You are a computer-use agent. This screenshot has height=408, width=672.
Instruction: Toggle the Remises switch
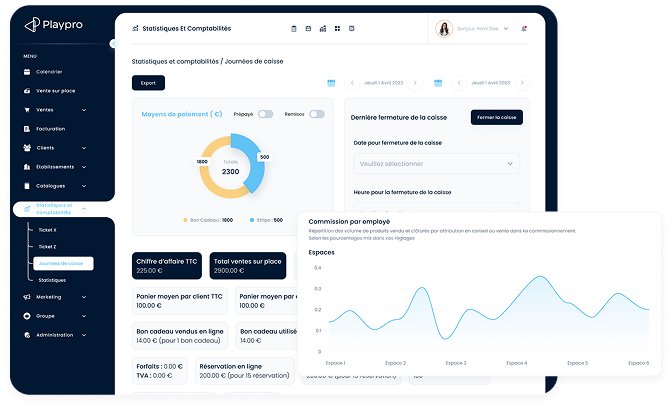[x=317, y=114]
